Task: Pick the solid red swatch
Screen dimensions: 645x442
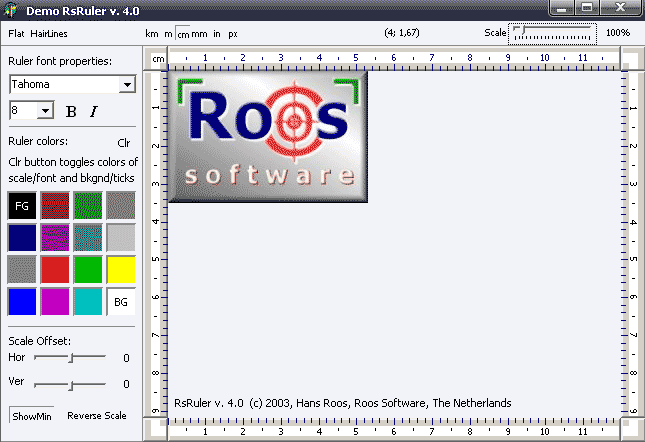Action: (x=55, y=270)
